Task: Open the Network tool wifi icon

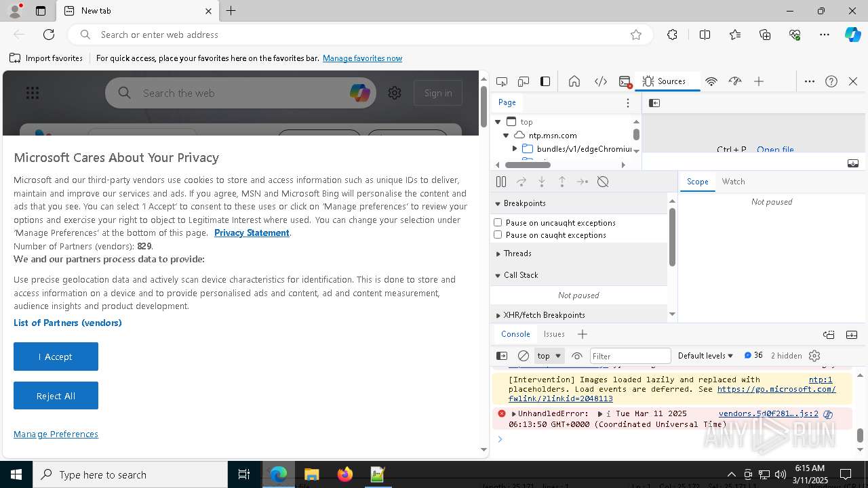Action: click(711, 81)
